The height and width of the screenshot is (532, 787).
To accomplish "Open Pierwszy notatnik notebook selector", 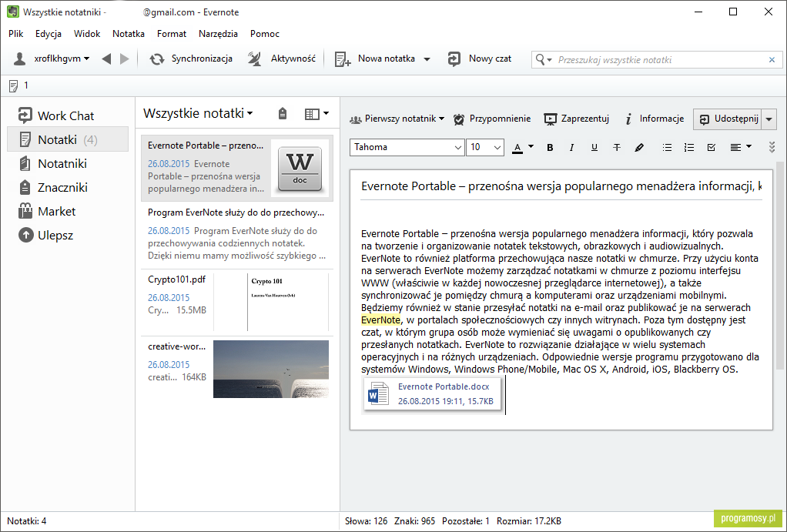I will [397, 119].
